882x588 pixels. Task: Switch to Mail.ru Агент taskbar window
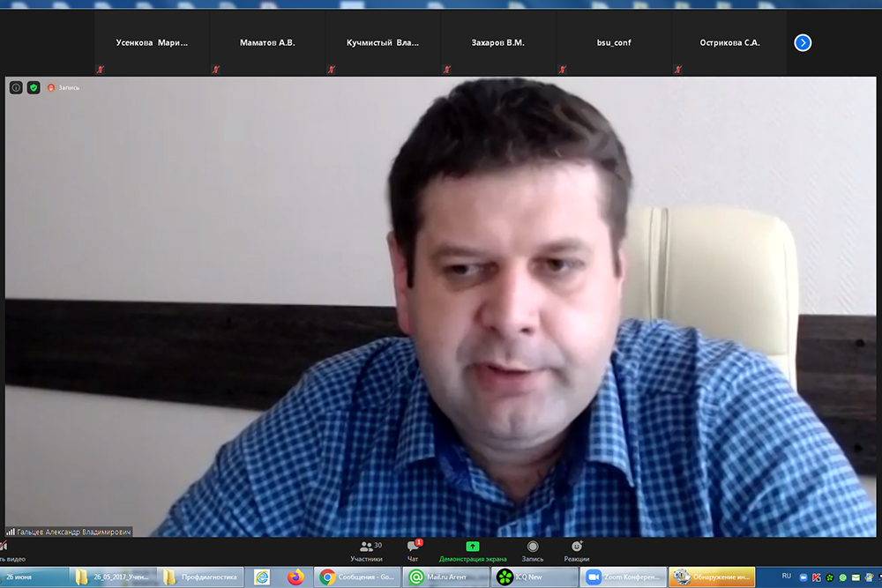pos(444,577)
